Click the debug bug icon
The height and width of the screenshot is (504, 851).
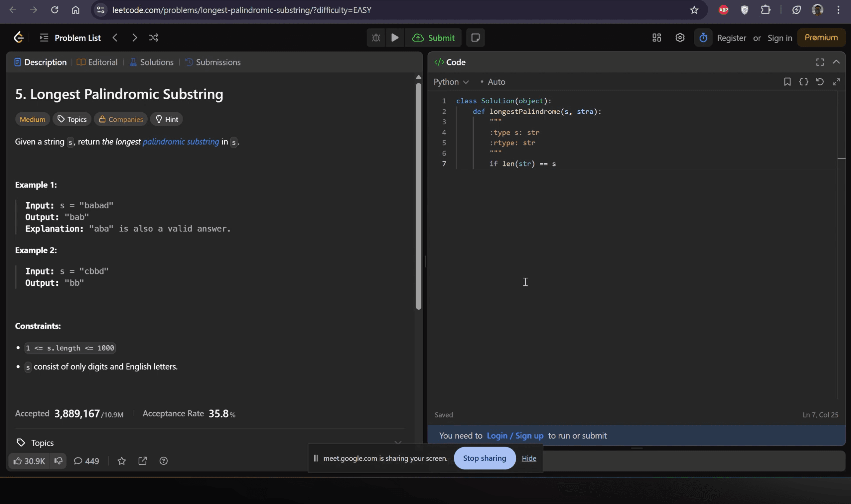coord(376,37)
